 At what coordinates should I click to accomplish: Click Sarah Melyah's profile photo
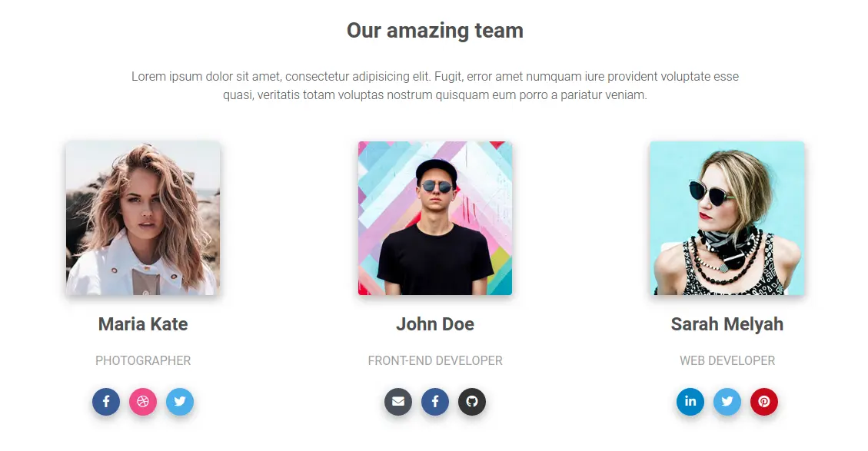click(727, 218)
